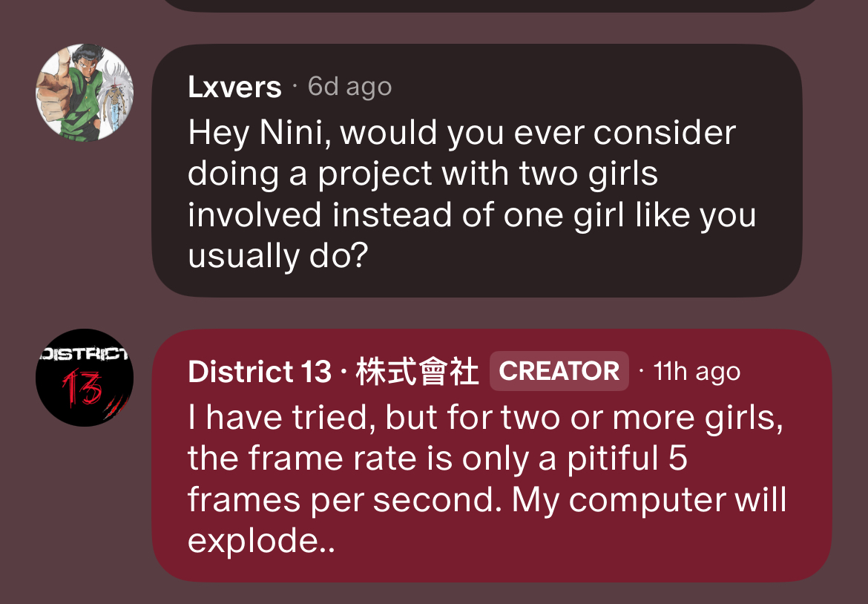This screenshot has width=868, height=604.
Task: Click the "6d ago" timestamp
Action: pos(349,88)
